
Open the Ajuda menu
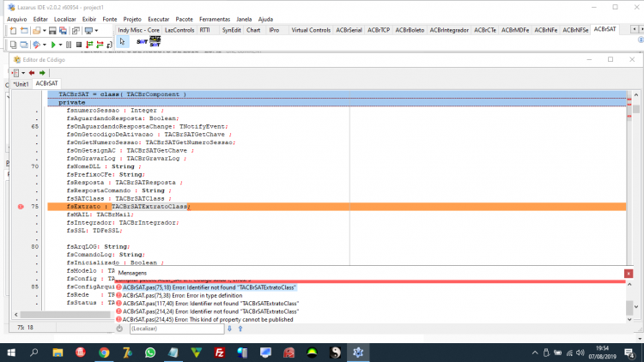265,19
